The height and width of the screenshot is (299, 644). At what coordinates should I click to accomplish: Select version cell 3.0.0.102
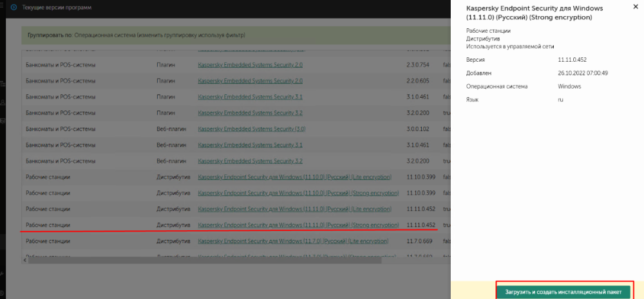[x=418, y=129]
